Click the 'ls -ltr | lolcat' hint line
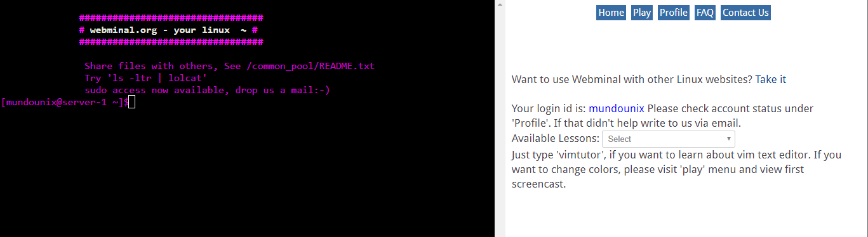868x237 pixels. (146, 78)
